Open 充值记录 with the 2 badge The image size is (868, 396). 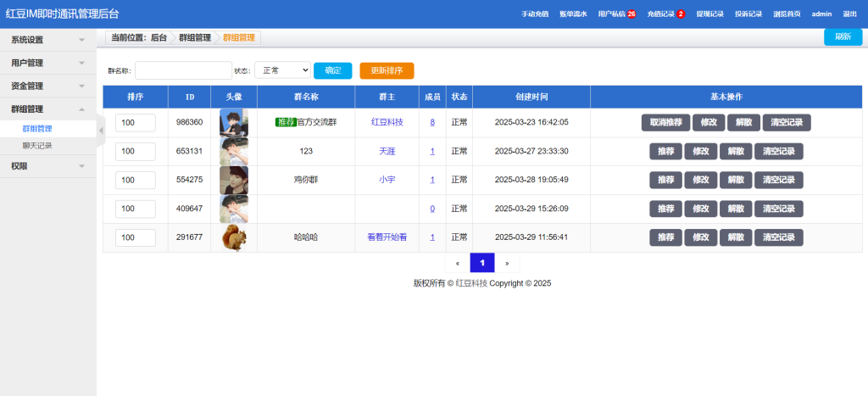665,14
